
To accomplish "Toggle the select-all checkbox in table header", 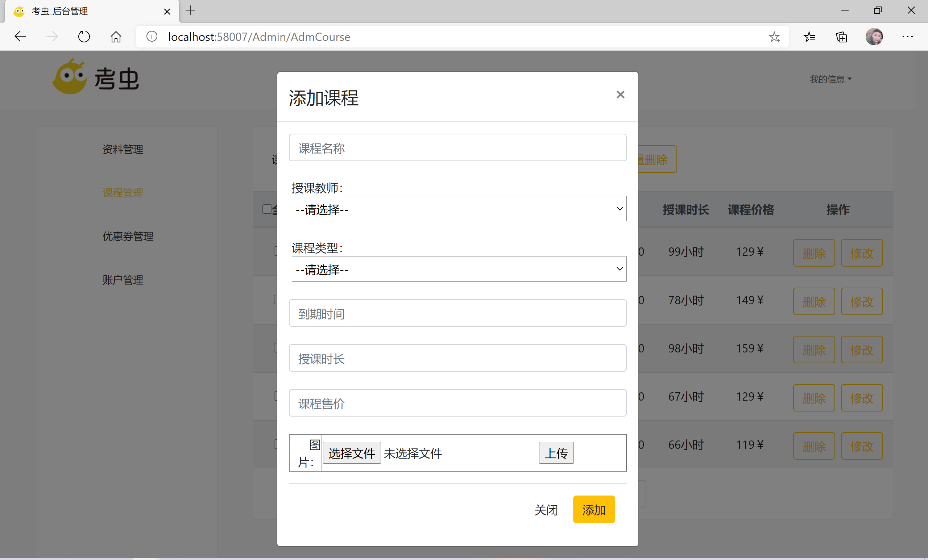I will pyautogui.click(x=267, y=209).
